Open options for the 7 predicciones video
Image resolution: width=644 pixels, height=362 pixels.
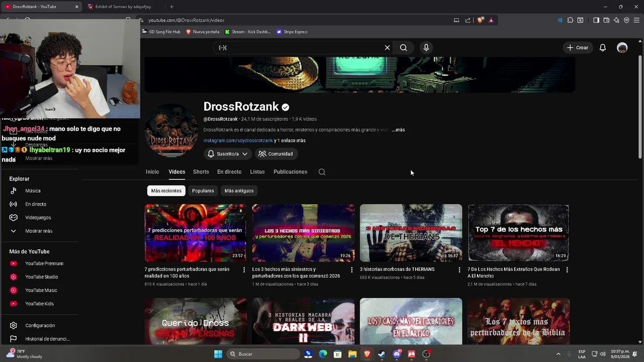click(244, 270)
